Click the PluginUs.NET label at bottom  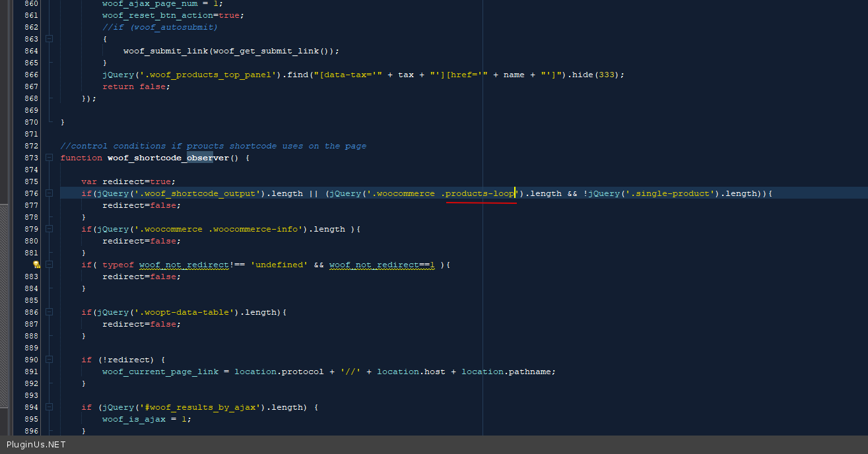tap(36, 445)
